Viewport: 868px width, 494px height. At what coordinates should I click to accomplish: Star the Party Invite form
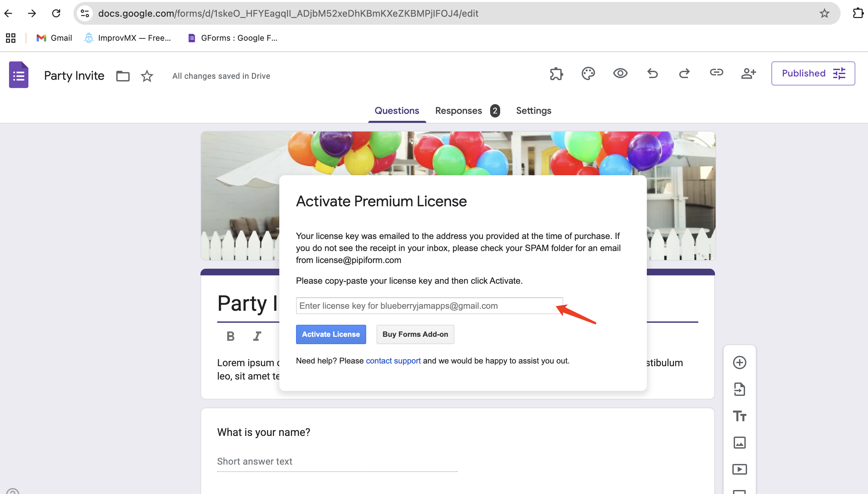147,76
